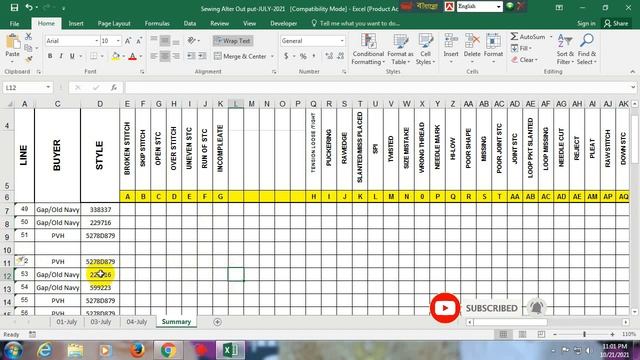Toggle bold formatting
Image resolution: width=640 pixels, height=360 pixels.
[50, 56]
